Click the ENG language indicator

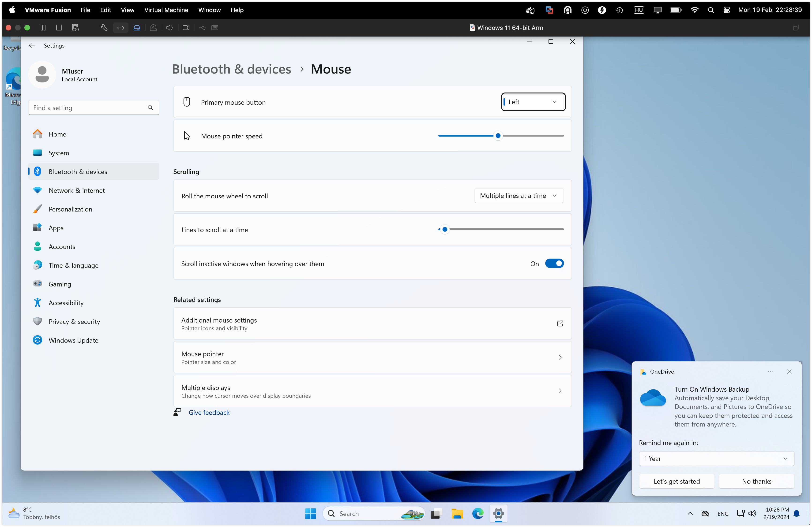723,513
